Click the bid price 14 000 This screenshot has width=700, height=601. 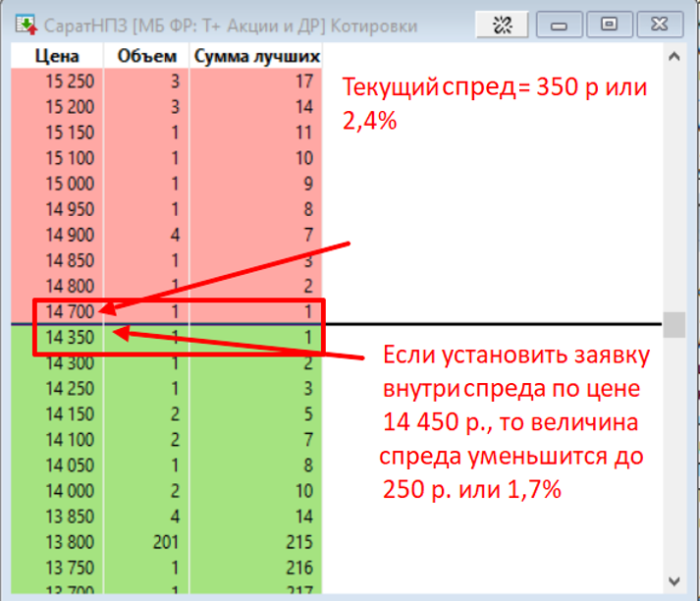pyautogui.click(x=64, y=489)
